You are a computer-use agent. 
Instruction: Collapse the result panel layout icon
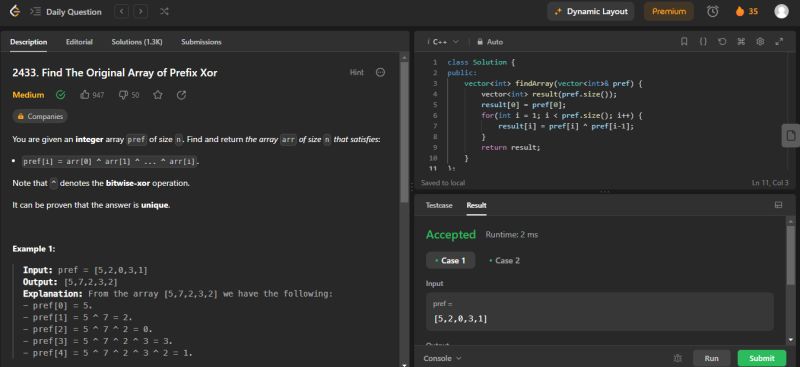[x=779, y=205]
